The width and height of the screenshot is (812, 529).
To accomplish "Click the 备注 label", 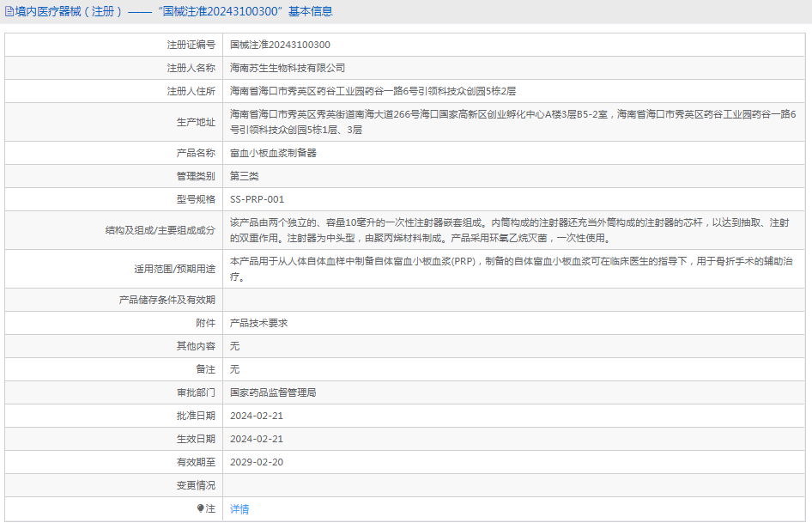I will 205,369.
